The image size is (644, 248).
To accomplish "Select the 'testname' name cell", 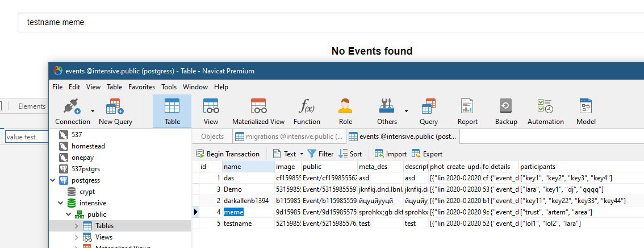I will click(249, 224).
